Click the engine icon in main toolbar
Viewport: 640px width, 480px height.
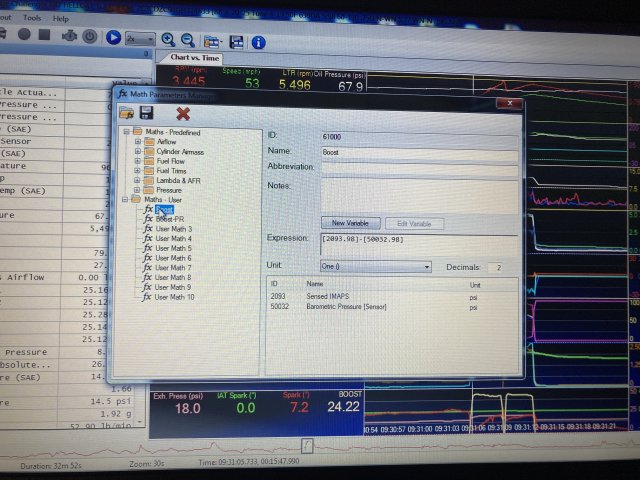tap(69, 37)
